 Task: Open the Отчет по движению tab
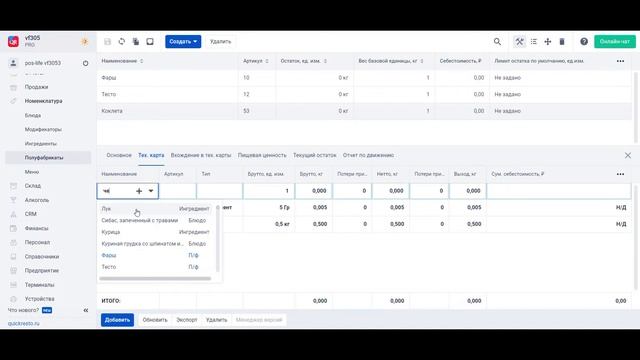click(x=368, y=156)
